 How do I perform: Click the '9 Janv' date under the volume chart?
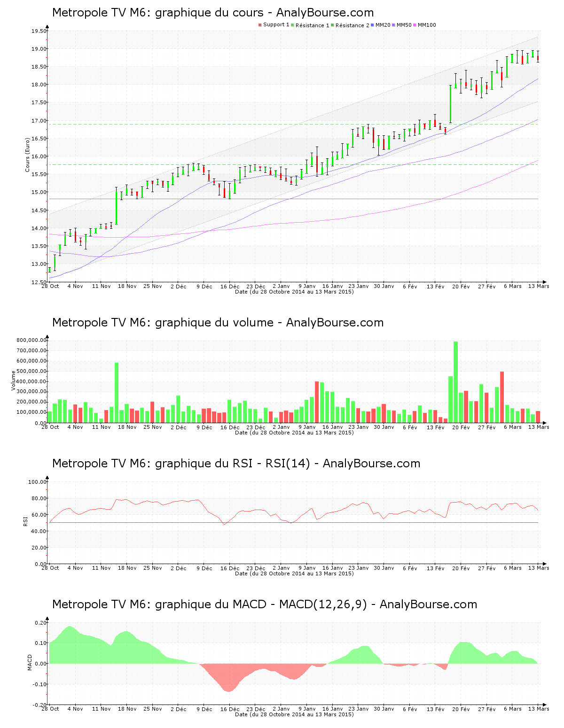307,427
